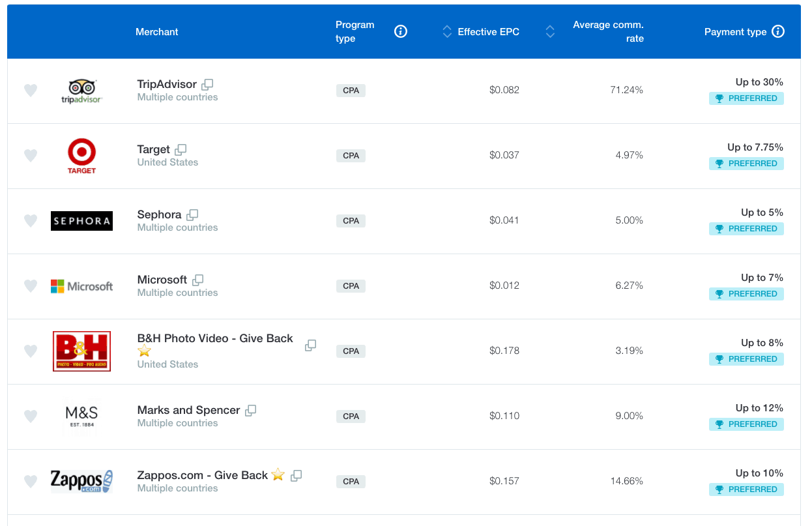The width and height of the screenshot is (812, 526).
Task: Open the Payment type info icon
Action: click(778, 31)
